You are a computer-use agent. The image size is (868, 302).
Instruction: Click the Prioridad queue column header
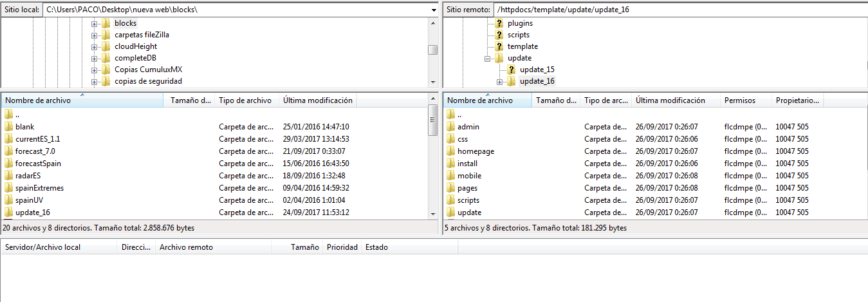click(342, 247)
